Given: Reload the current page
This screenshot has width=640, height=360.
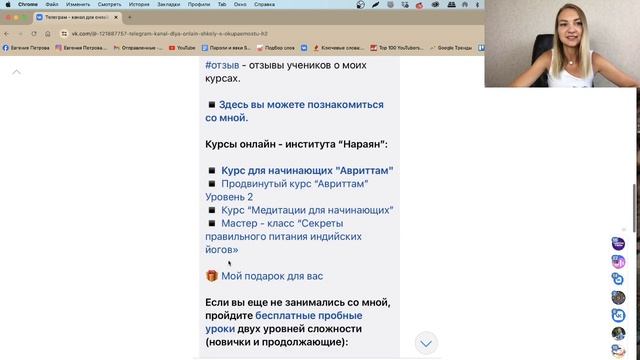Looking at the screenshot, I should coord(34,33).
